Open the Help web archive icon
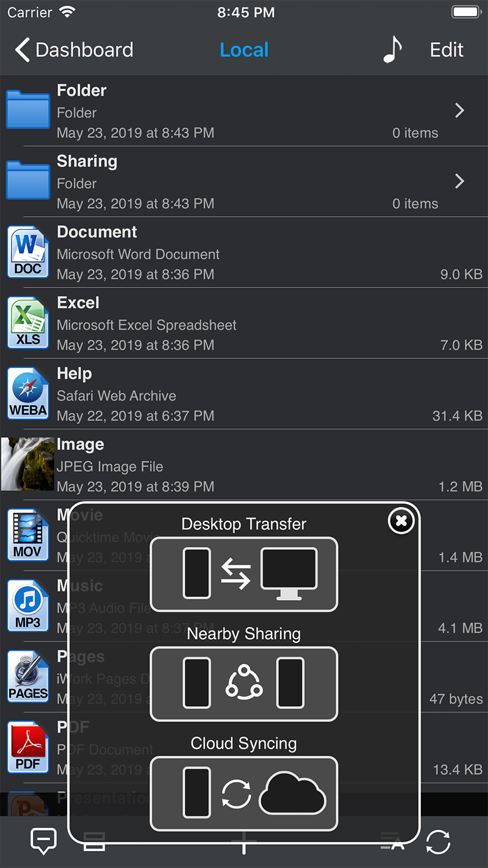Image resolution: width=488 pixels, height=868 pixels. pyautogui.click(x=28, y=394)
